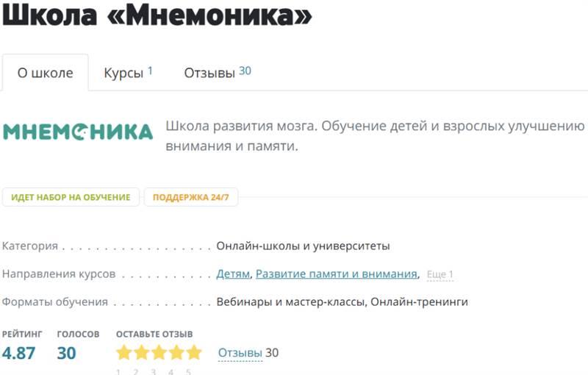This screenshot has height=375, width=588.
Task: Click the «Отзывы» link beside the stars
Action: tap(240, 353)
